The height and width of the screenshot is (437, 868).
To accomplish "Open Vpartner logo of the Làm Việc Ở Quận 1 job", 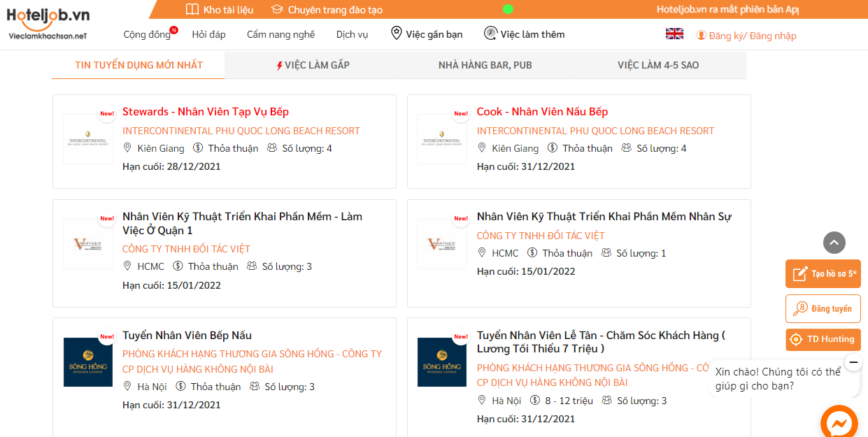I will (x=88, y=244).
